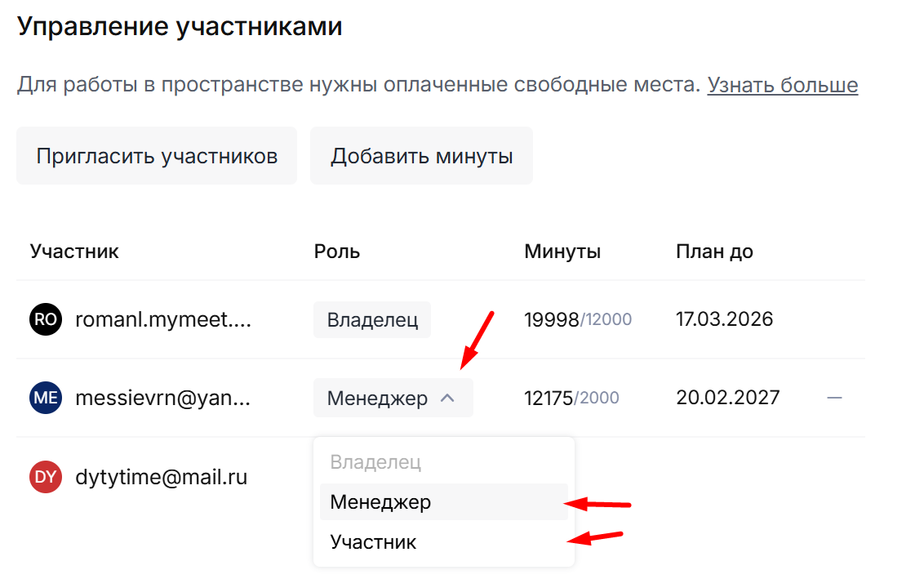
Task: Select Участник in role menu
Action: click(373, 541)
